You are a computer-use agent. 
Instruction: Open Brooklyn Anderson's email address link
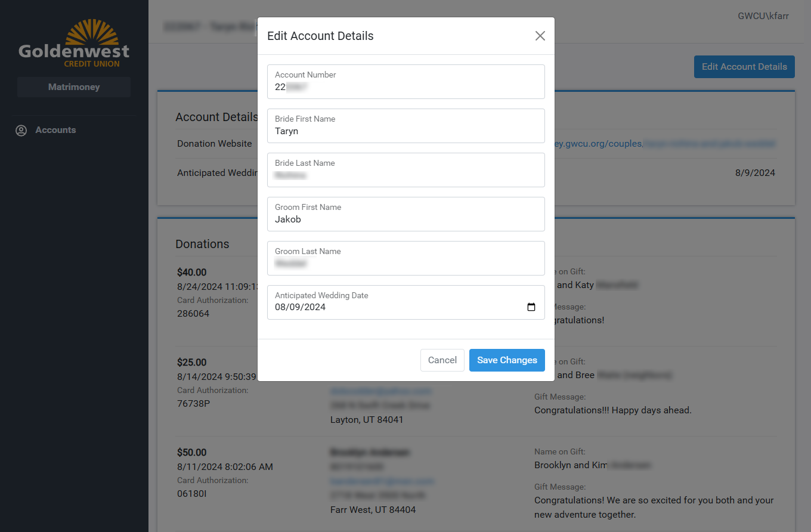382,481
